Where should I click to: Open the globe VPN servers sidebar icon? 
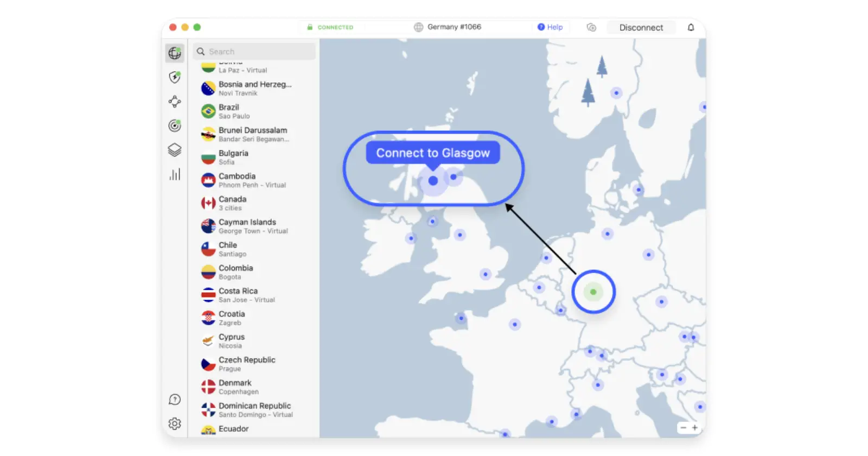(175, 53)
